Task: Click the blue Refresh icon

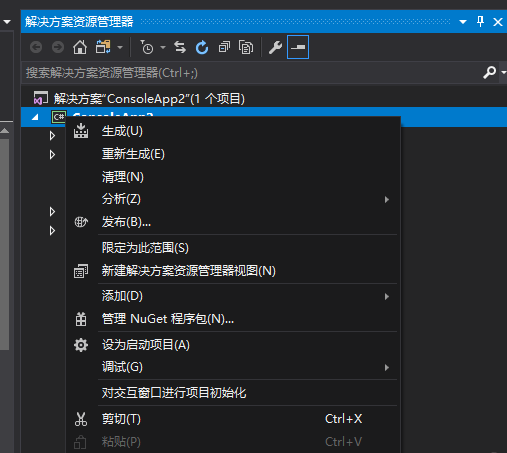Action: 202,47
